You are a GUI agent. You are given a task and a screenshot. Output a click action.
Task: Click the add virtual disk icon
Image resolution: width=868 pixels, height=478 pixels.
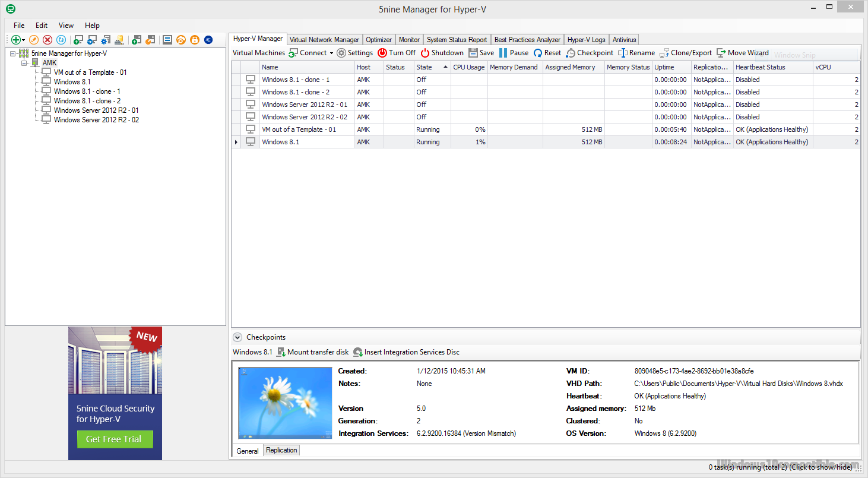[x=137, y=40]
